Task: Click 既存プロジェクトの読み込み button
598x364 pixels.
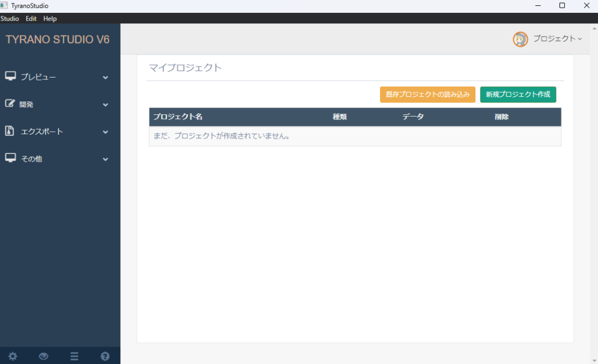Action: pos(427,94)
